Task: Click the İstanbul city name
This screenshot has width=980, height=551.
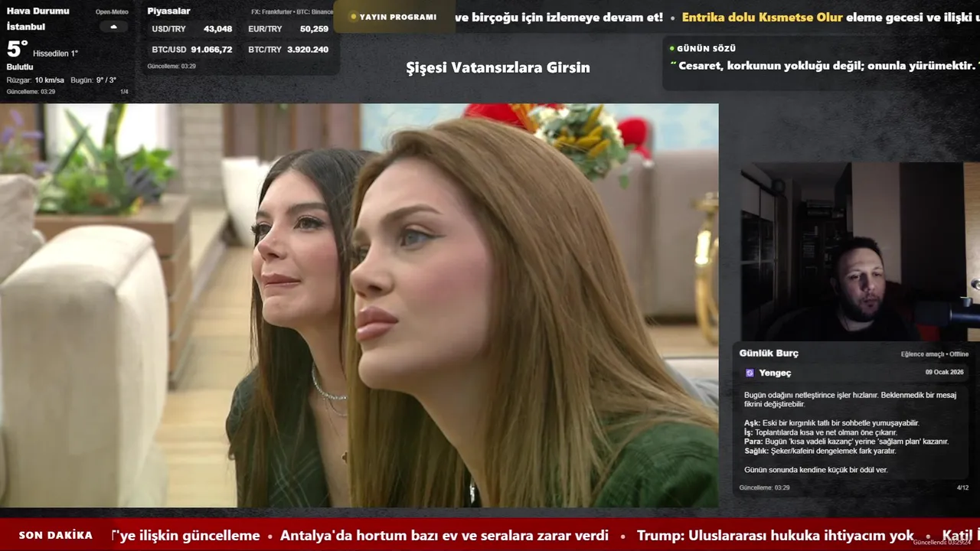Action: pyautogui.click(x=26, y=27)
